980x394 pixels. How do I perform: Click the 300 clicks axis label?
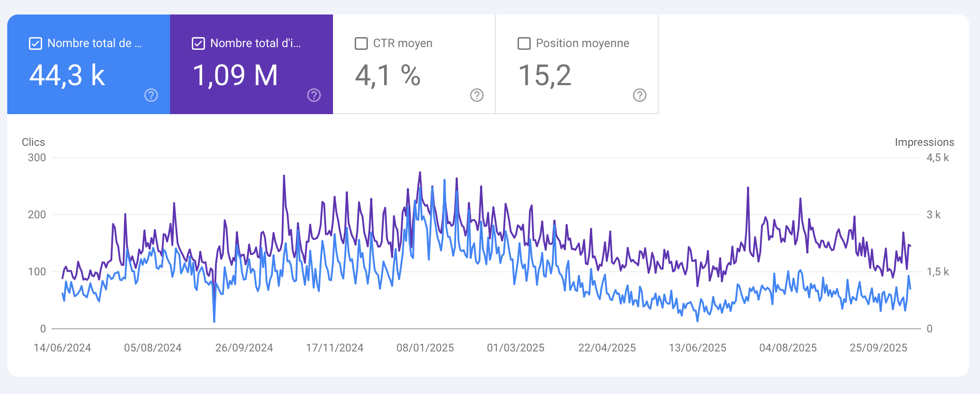[x=37, y=158]
